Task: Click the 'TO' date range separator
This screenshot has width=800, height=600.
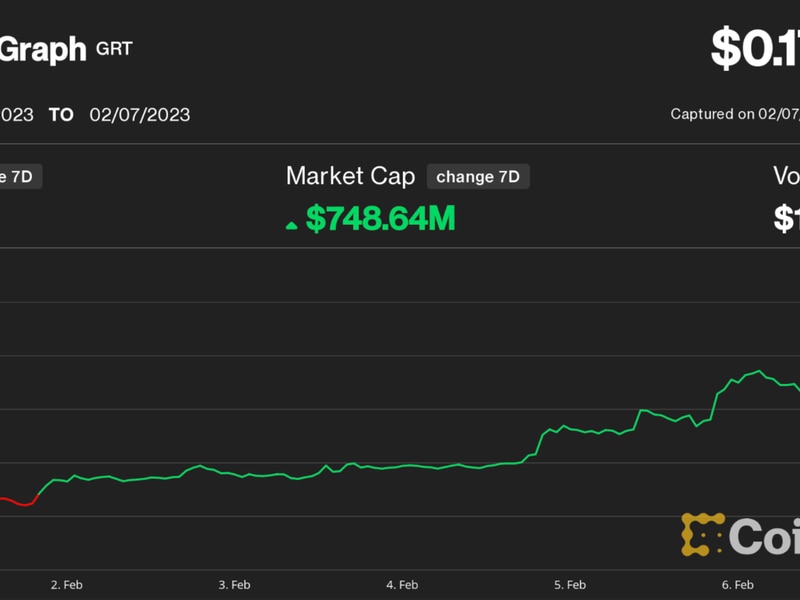Action: 61,114
